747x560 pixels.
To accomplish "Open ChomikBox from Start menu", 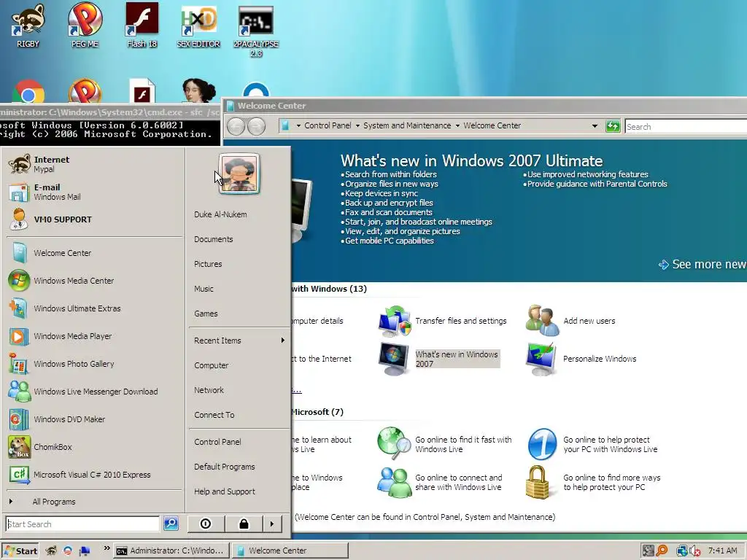I will coord(94,447).
